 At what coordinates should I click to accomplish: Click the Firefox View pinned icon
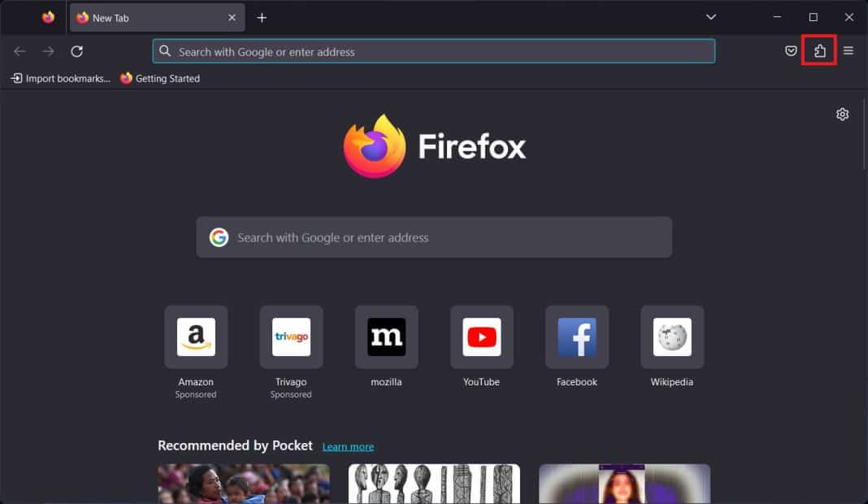48,17
